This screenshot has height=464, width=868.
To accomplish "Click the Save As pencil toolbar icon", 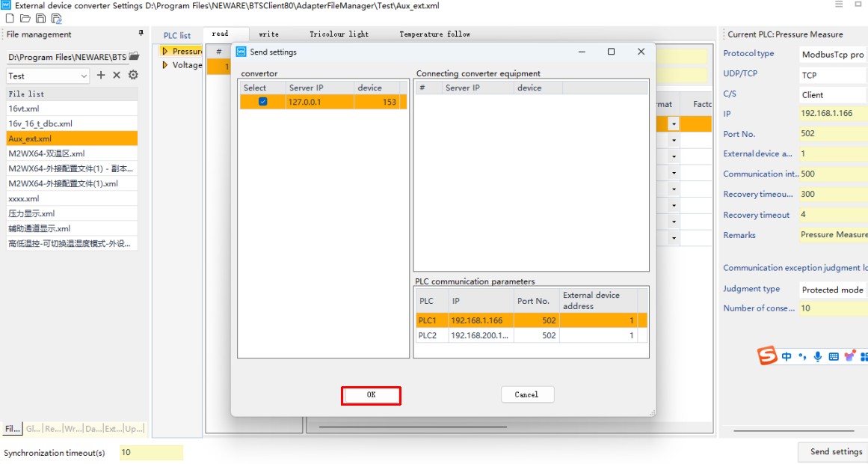I will pos(56,19).
